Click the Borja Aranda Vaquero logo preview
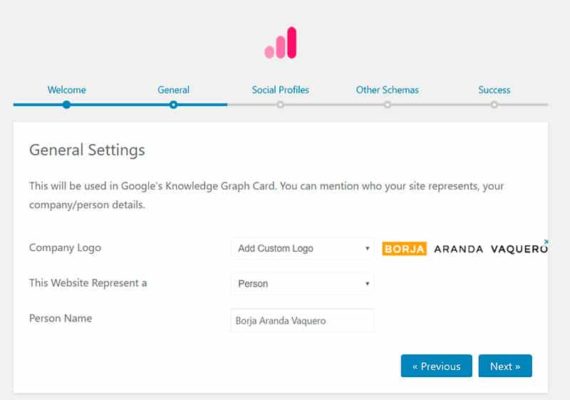The image size is (570, 400). [465, 249]
